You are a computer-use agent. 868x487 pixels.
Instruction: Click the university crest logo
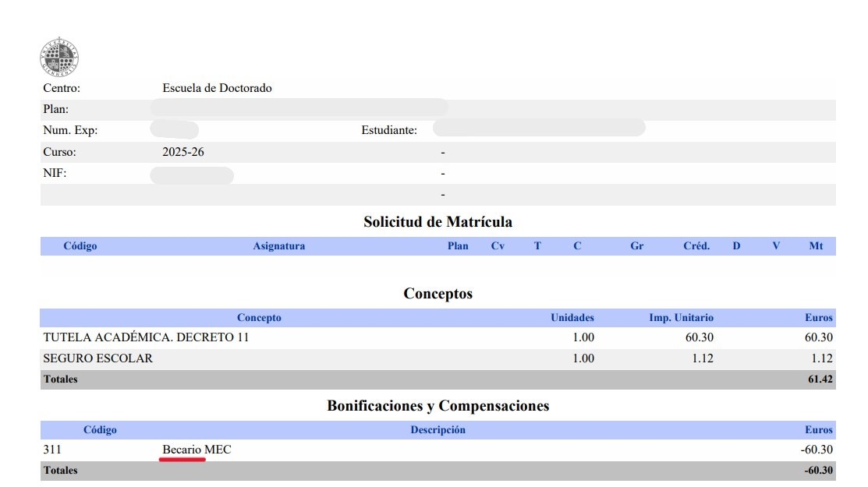tap(58, 57)
